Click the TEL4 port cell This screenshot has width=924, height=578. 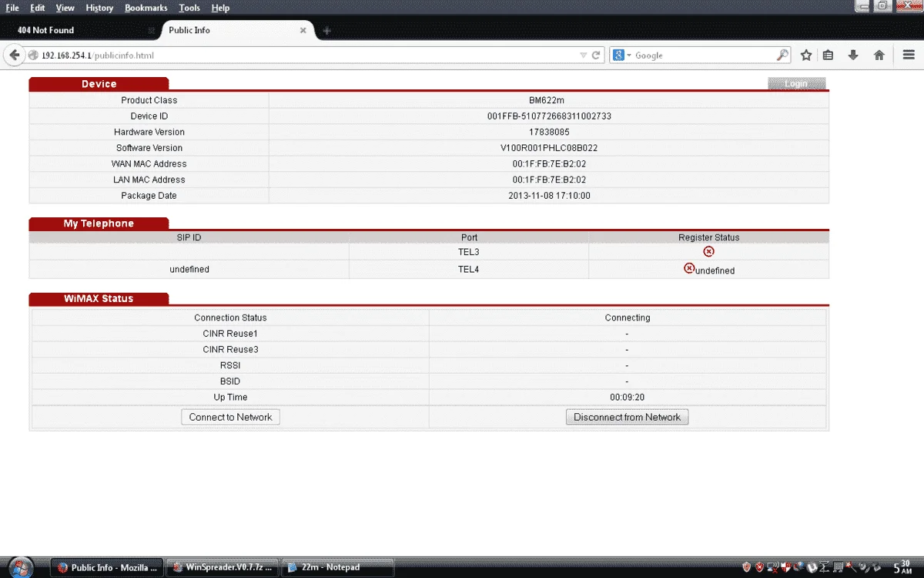(469, 270)
